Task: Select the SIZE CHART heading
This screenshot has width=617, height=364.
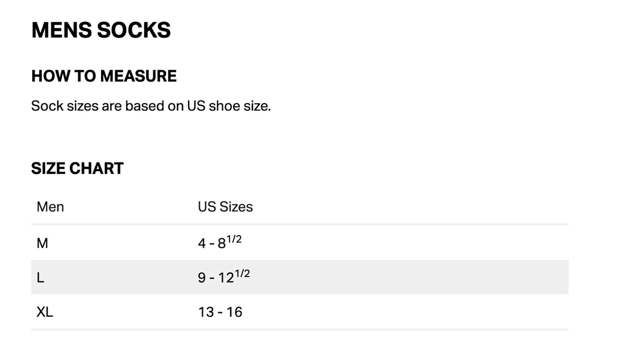Action: [77, 168]
